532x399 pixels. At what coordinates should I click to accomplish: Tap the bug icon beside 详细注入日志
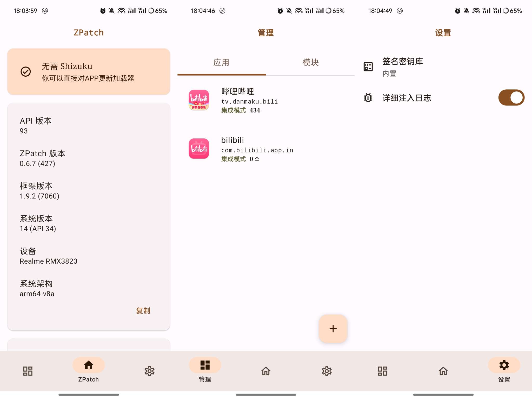coord(368,98)
